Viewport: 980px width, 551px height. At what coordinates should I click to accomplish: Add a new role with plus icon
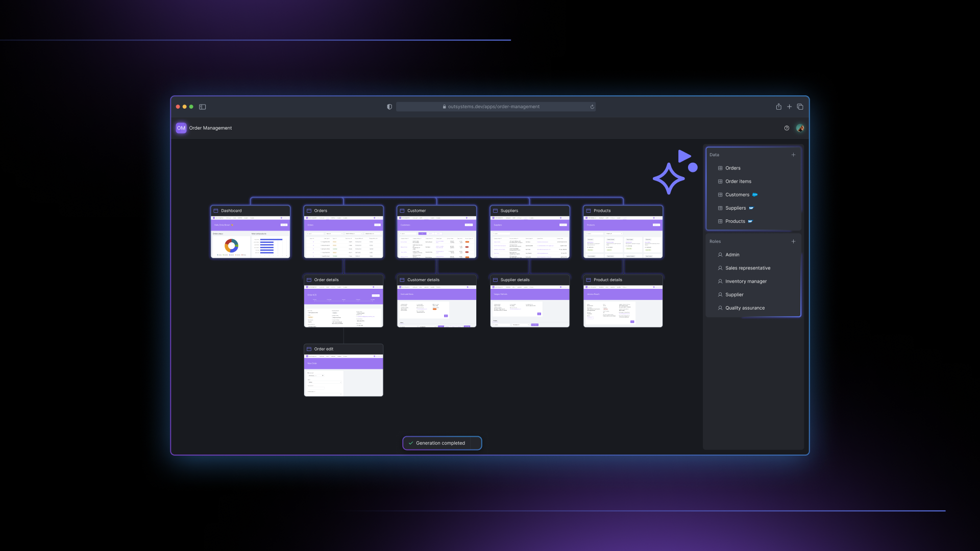point(793,241)
